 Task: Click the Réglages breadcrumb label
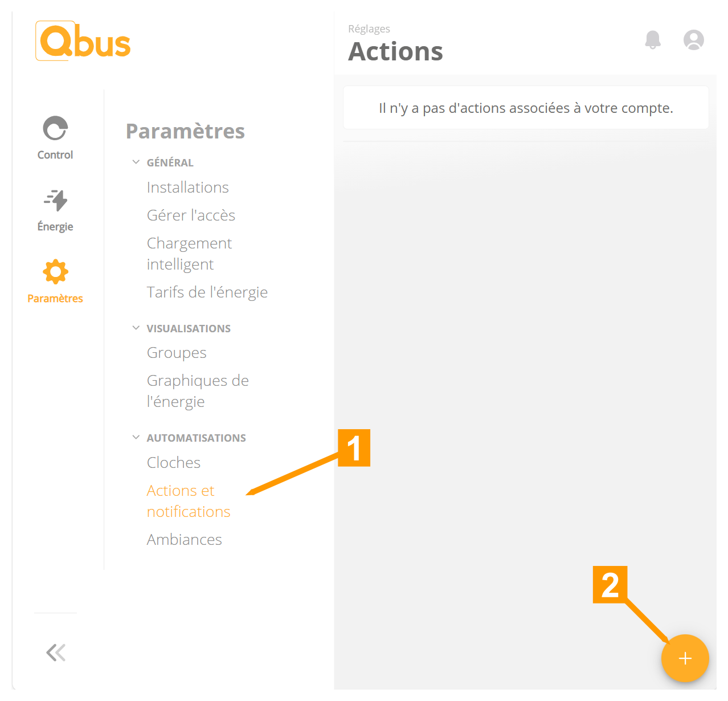pos(369,28)
